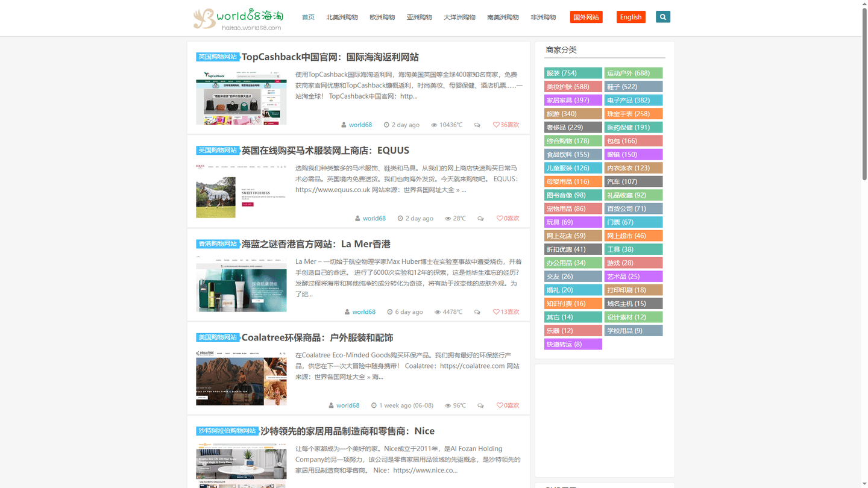The image size is (868, 488).
Task: Select 家居家具 (397) category
Action: click(x=573, y=100)
